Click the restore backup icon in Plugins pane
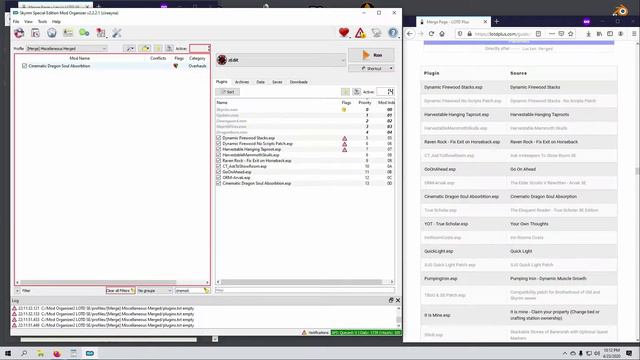The height and width of the screenshot is (360, 640). coord(346,92)
